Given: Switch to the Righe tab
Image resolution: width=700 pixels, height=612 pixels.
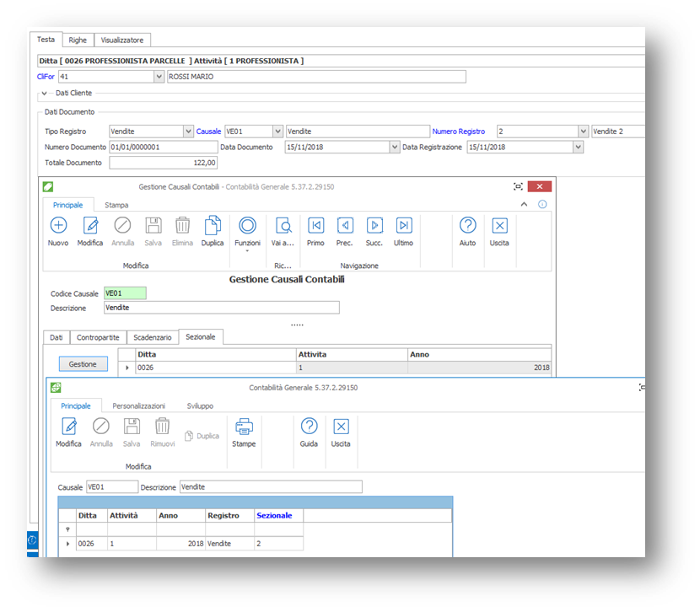Looking at the screenshot, I should pos(78,40).
